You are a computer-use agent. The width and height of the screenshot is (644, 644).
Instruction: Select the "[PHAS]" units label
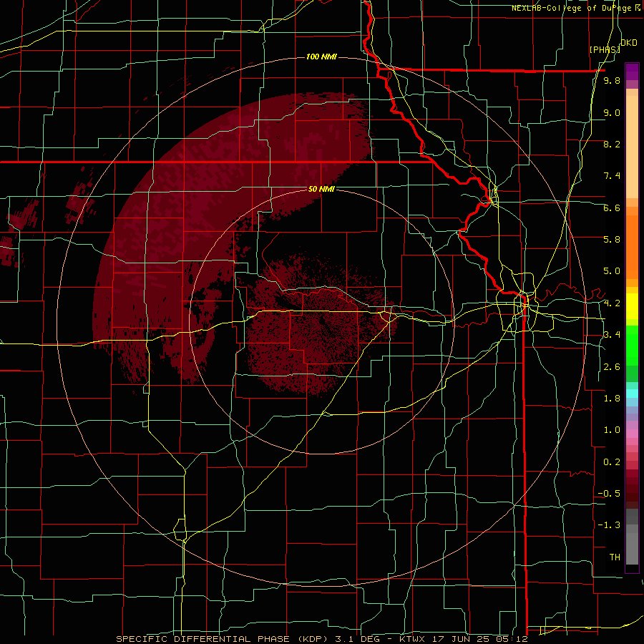(605, 49)
